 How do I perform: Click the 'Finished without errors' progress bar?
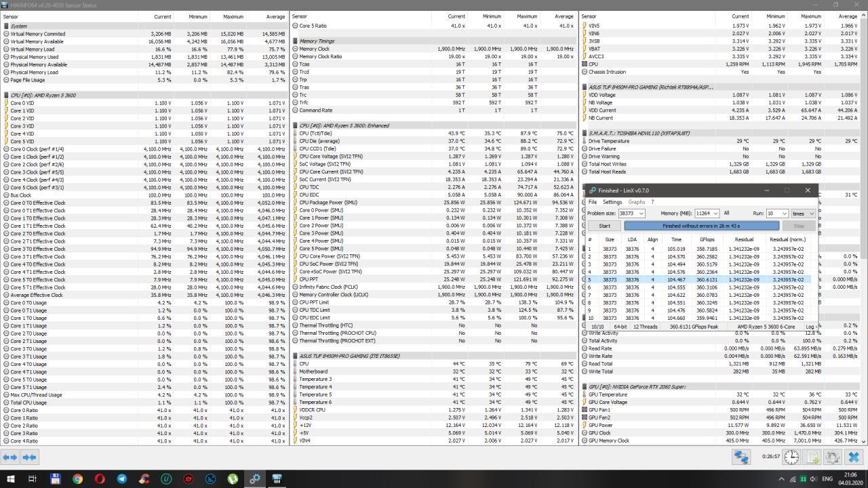click(x=701, y=226)
